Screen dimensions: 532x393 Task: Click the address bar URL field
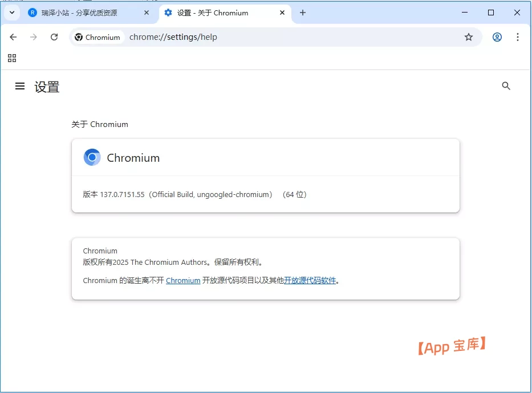coord(285,37)
